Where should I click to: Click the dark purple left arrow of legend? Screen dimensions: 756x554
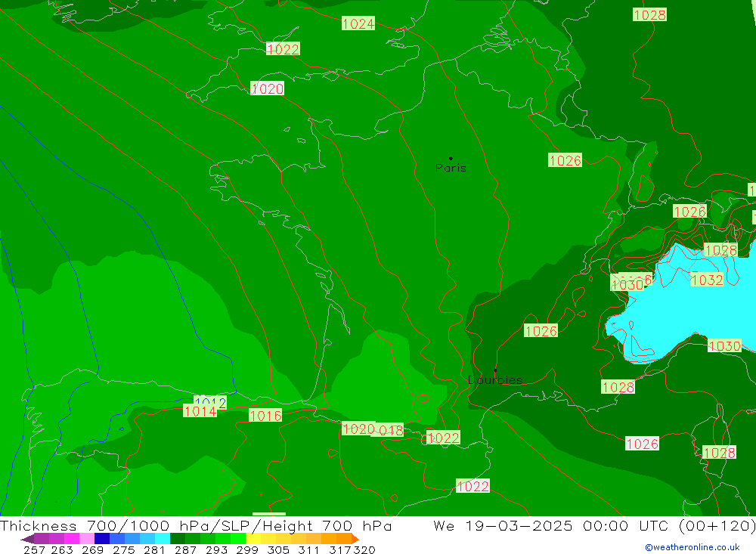[27, 539]
